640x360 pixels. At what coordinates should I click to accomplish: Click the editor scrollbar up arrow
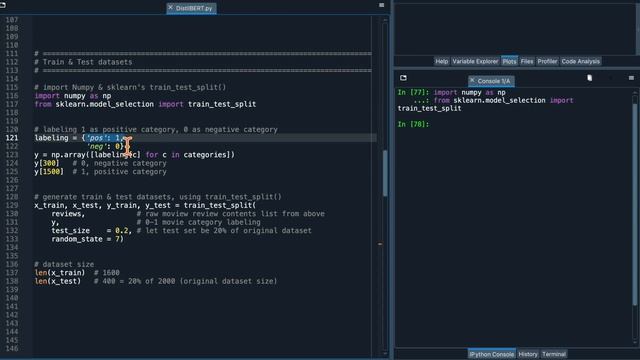385,20
